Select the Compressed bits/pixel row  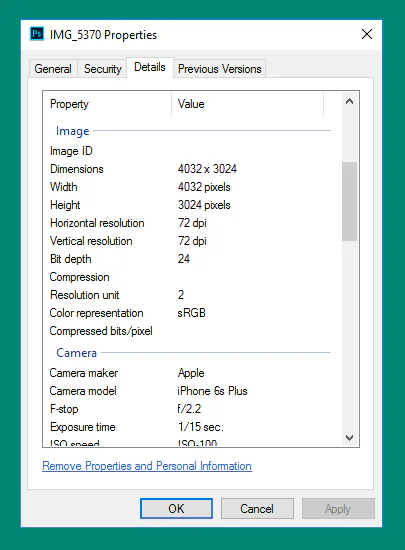pyautogui.click(x=191, y=331)
